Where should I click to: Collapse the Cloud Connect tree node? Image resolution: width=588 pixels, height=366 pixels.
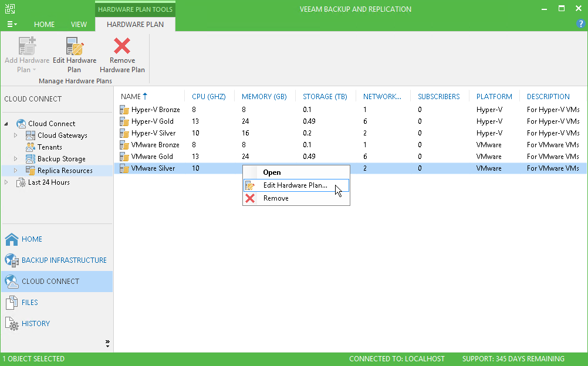(x=6, y=123)
